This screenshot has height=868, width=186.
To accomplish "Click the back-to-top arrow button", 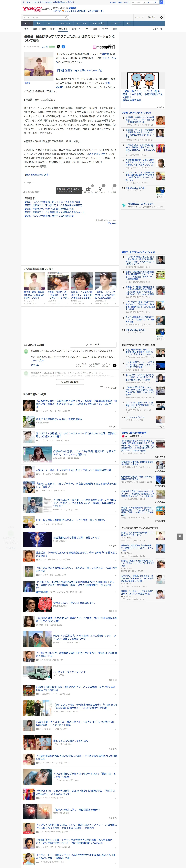I will click(x=180, y=536).
